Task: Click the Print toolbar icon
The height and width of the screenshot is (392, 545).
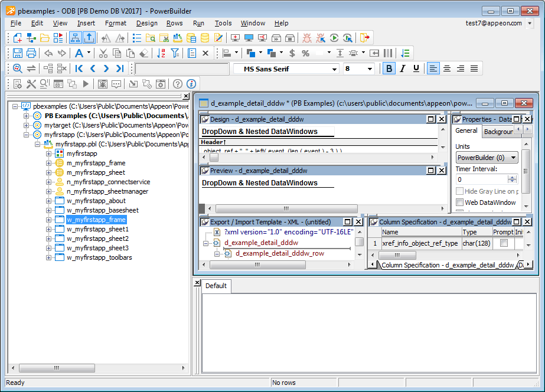Action: (x=31, y=53)
